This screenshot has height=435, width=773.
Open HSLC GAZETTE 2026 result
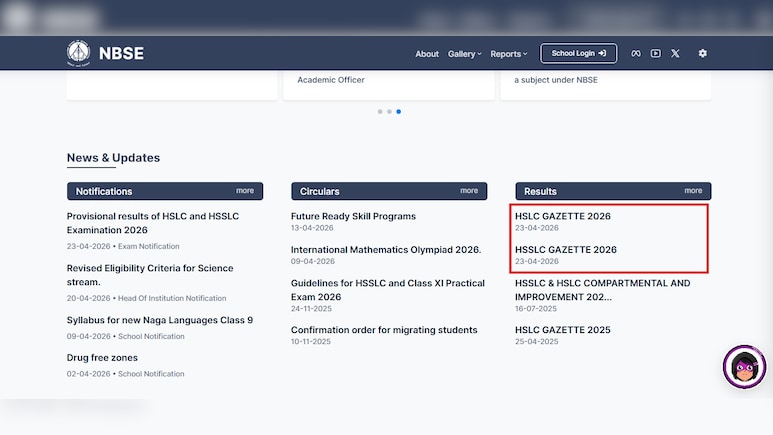[563, 216]
